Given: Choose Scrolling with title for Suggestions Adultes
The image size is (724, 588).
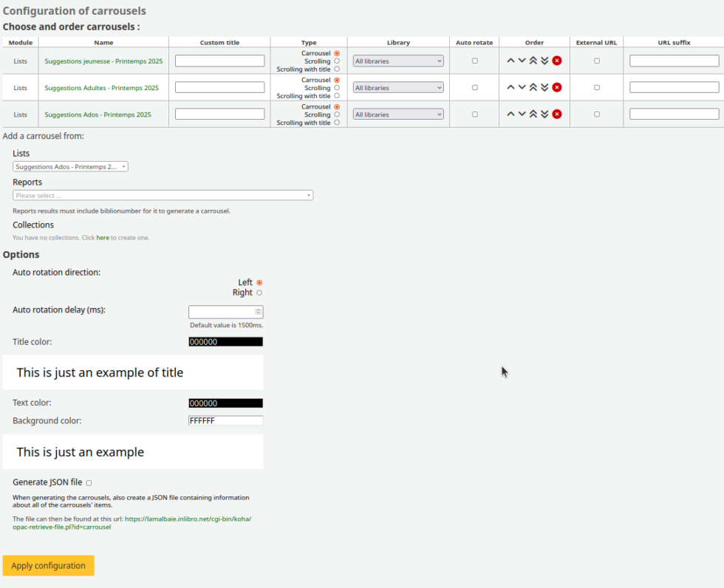Looking at the screenshot, I should pyautogui.click(x=337, y=96).
